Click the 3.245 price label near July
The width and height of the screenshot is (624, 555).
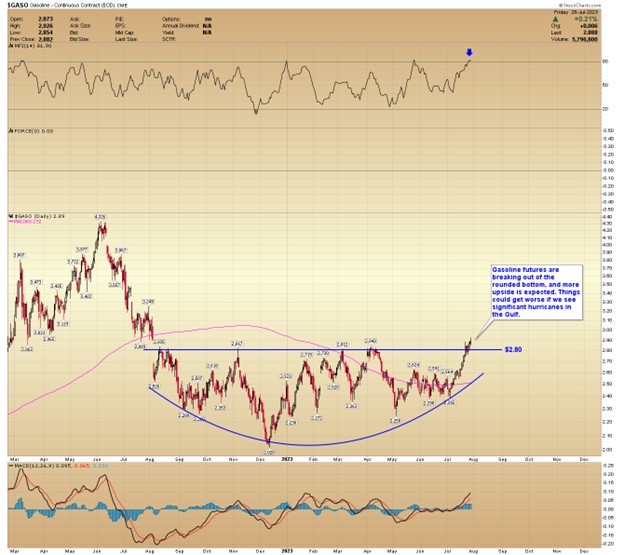(x=148, y=302)
